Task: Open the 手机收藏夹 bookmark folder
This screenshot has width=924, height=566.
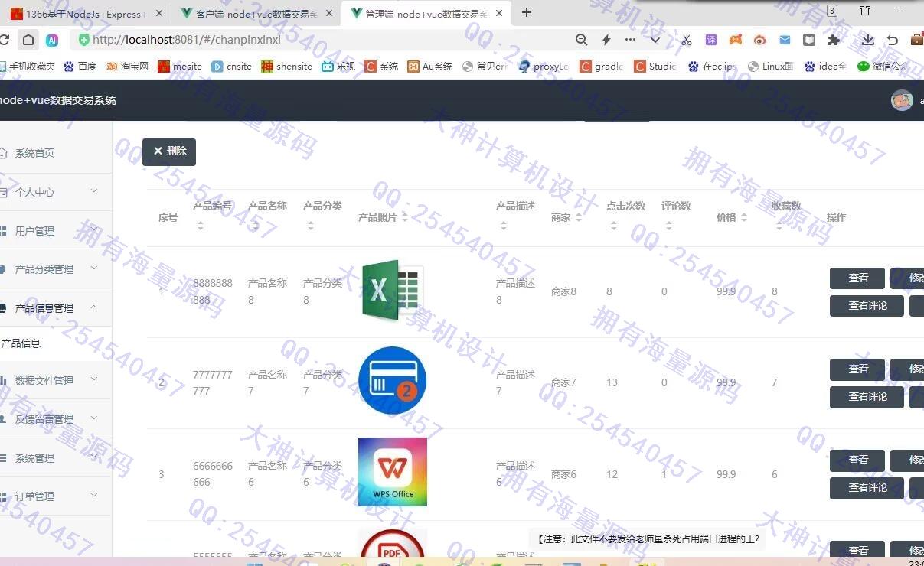Action: [x=27, y=67]
